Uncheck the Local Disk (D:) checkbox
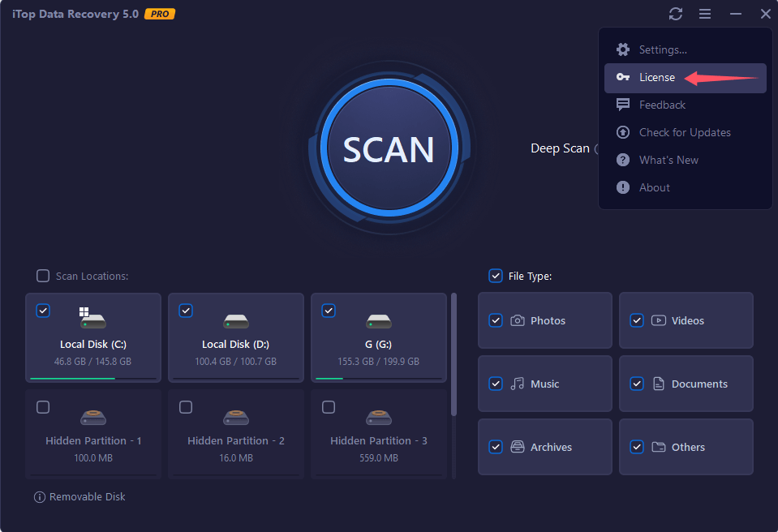The height and width of the screenshot is (532, 778). (x=186, y=310)
